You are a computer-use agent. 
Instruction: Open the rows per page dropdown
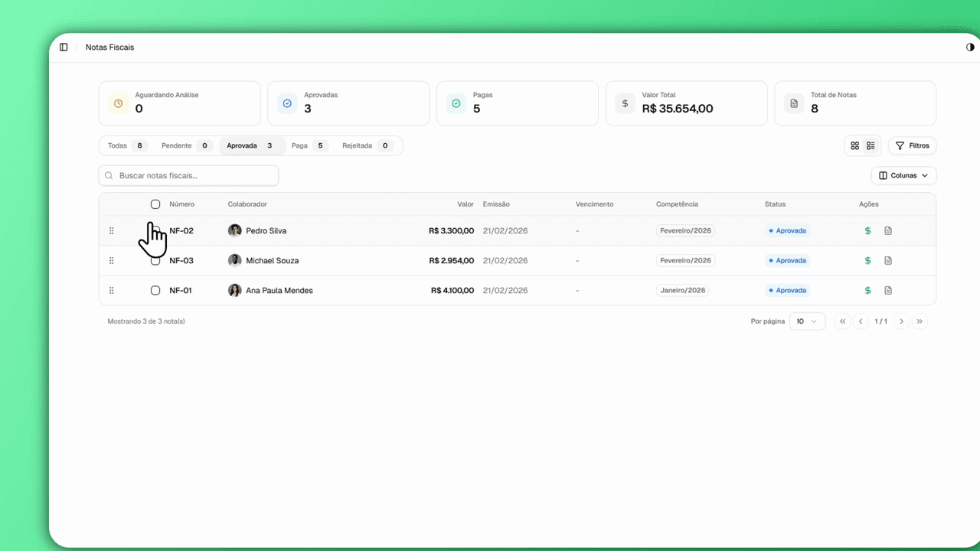coord(807,321)
